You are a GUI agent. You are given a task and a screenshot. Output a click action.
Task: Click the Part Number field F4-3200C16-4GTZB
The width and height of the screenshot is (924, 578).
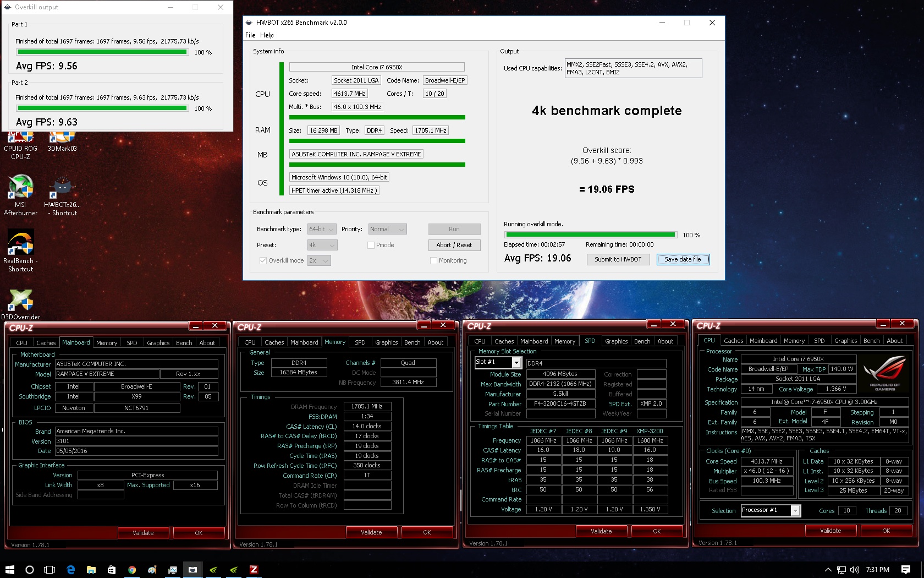click(560, 403)
